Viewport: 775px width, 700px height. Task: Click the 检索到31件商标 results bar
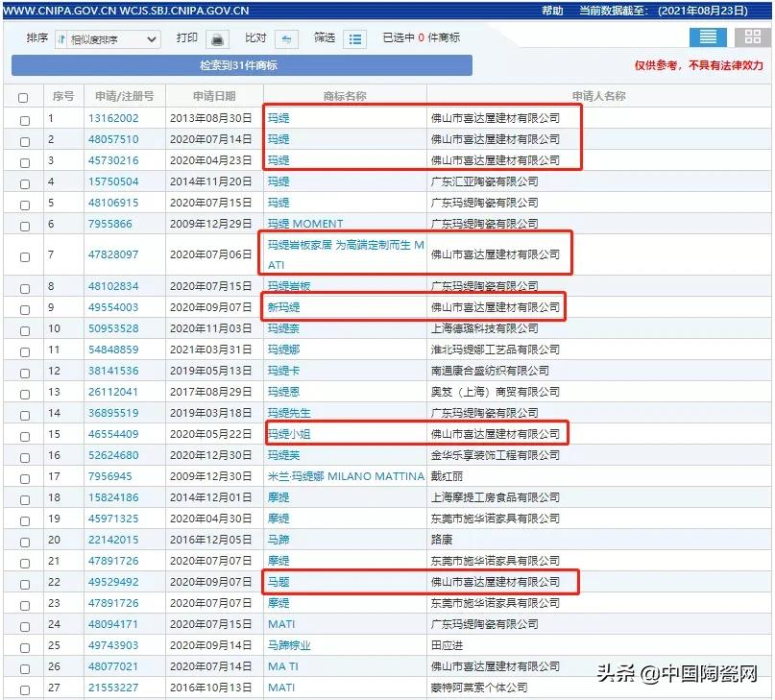pyautogui.click(x=242, y=65)
